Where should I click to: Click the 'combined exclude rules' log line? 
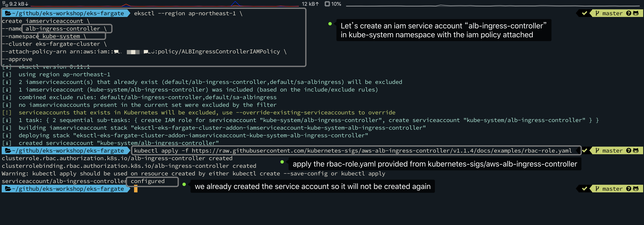coord(139,97)
